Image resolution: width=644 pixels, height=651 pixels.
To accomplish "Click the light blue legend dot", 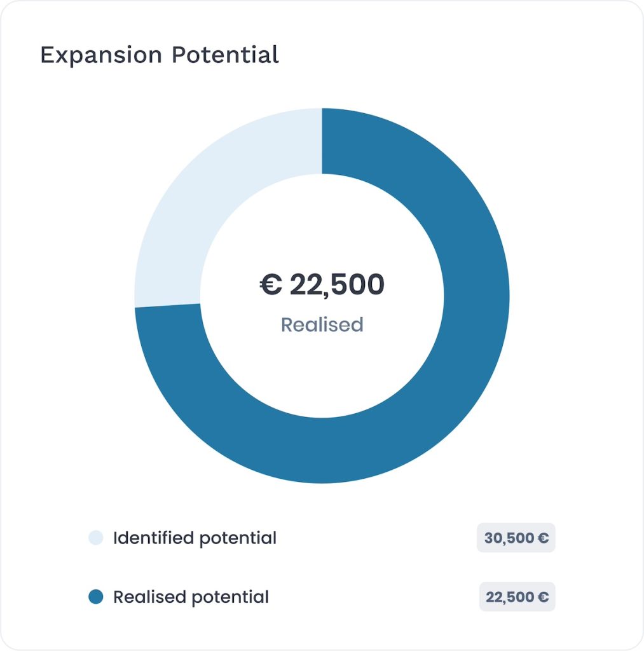I will [x=96, y=538].
